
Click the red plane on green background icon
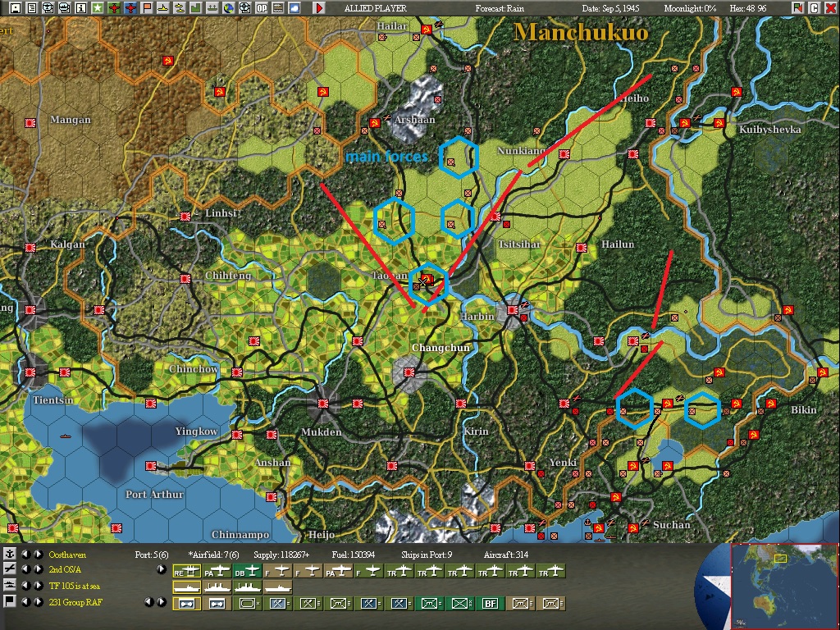coord(114,7)
